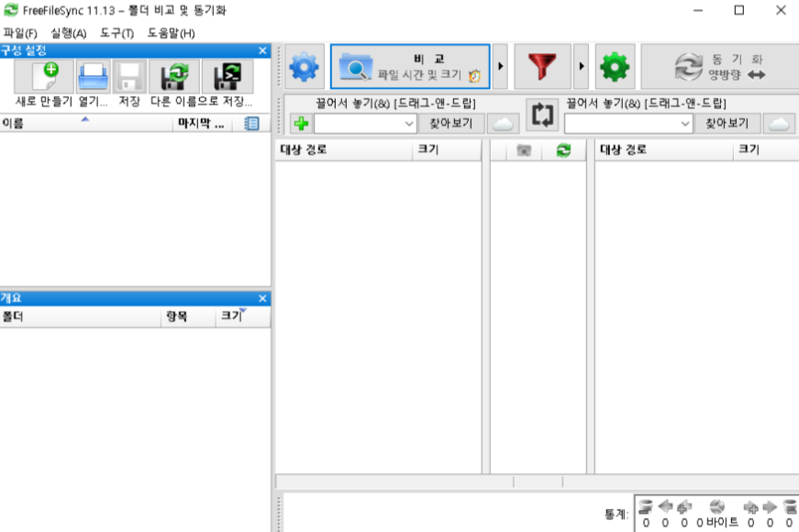Click statistics create-left plus-arrow icon
This screenshot has height=532, width=799.
(684, 506)
